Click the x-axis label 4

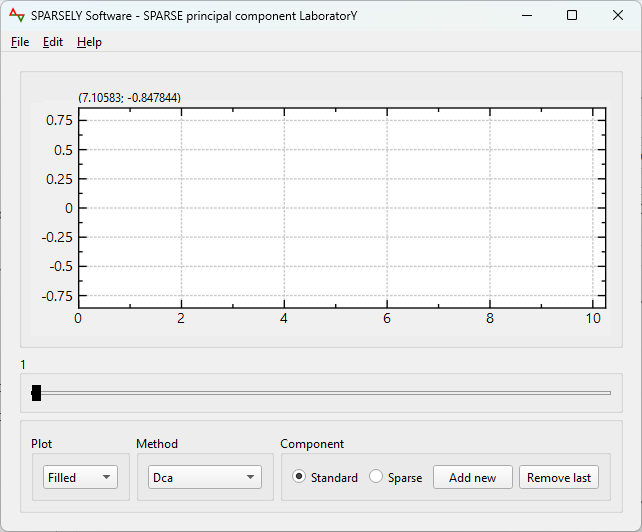point(284,318)
